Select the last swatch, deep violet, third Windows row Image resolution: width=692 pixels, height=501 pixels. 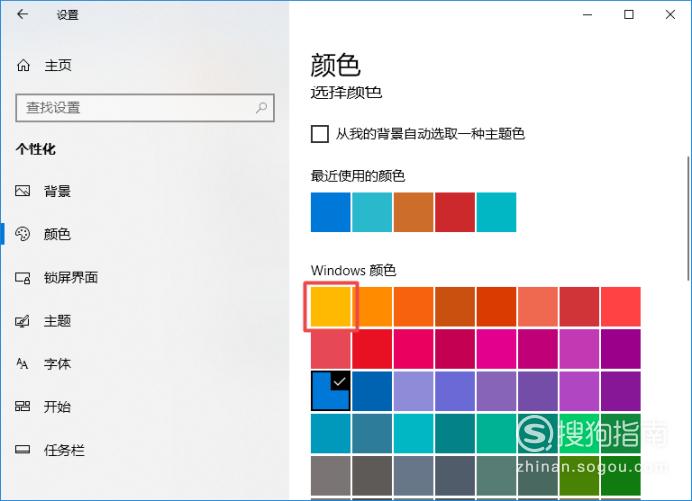(621, 391)
